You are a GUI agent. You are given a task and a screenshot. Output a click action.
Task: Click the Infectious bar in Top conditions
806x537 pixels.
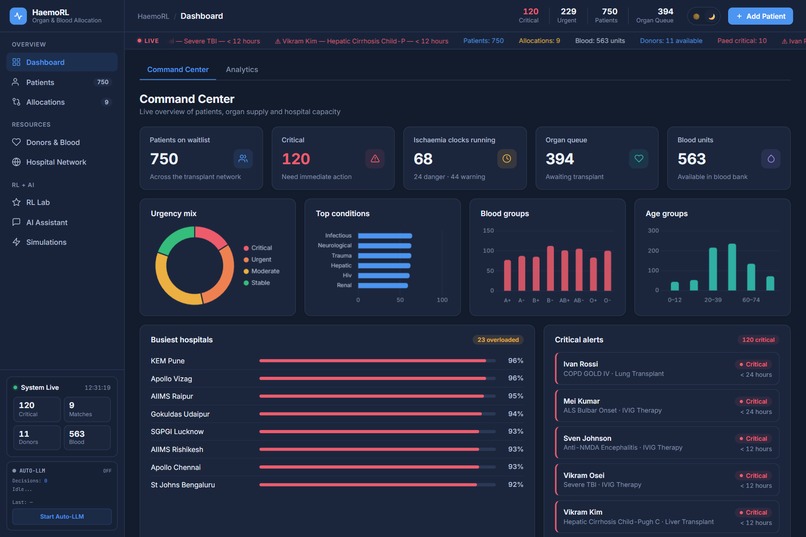385,236
